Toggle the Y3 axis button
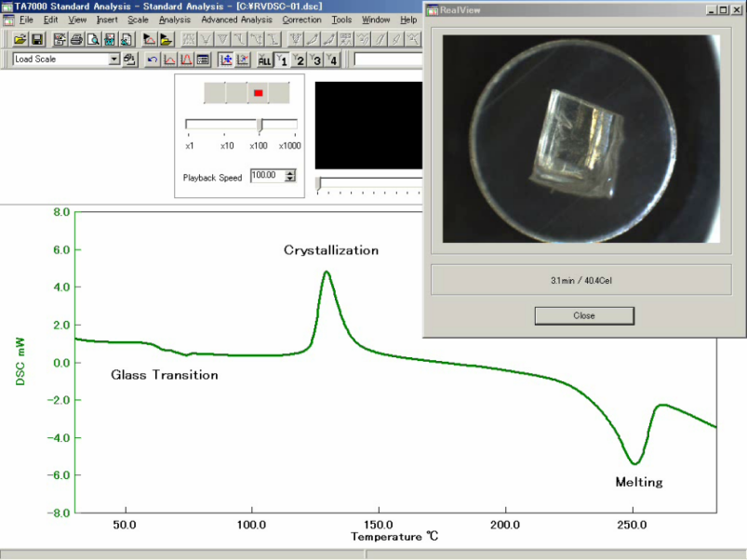 [x=316, y=60]
